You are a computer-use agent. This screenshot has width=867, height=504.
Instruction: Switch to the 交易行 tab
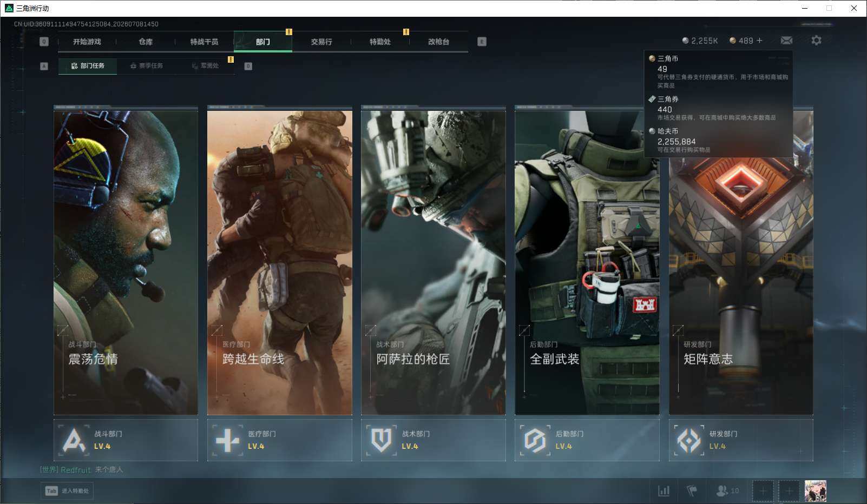(x=321, y=42)
